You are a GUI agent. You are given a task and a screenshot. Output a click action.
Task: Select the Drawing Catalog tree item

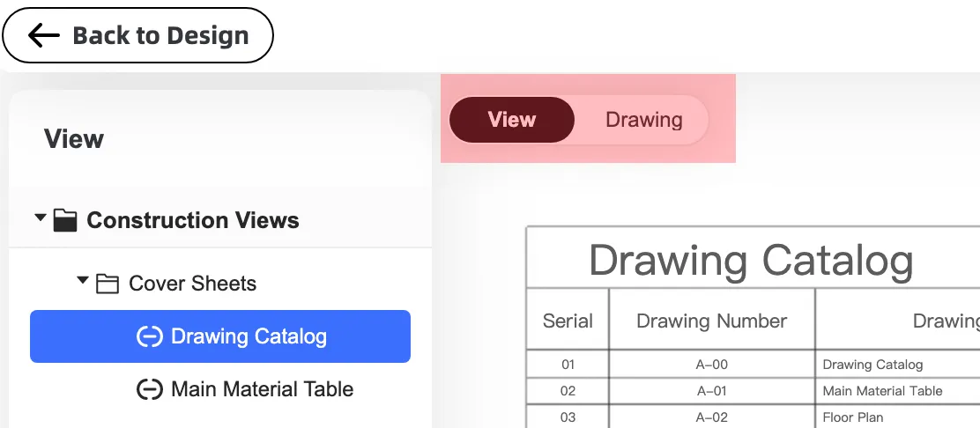(220, 336)
